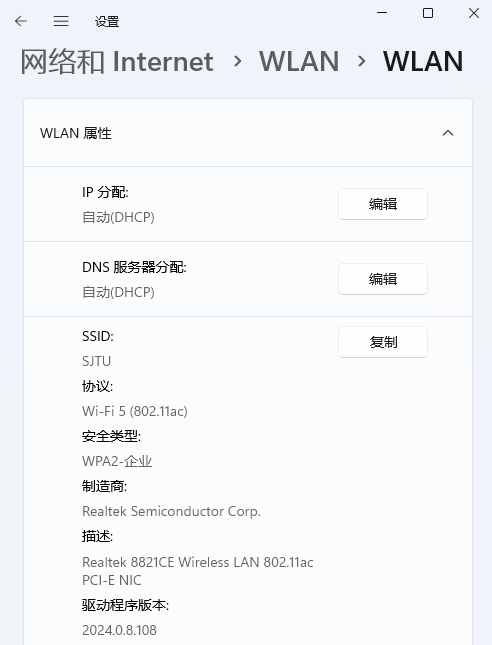Click the Realtek 8821CE description text
The image size is (492, 645).
pos(197,571)
